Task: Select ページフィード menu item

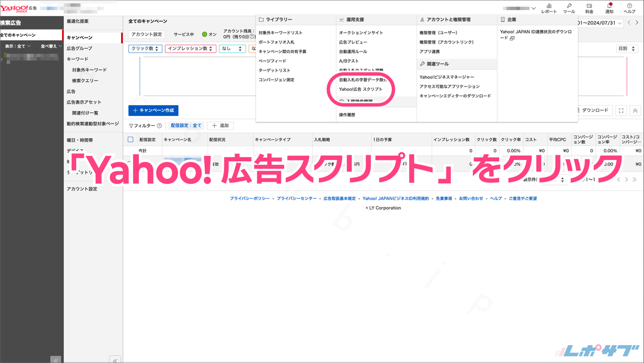Action: click(273, 61)
